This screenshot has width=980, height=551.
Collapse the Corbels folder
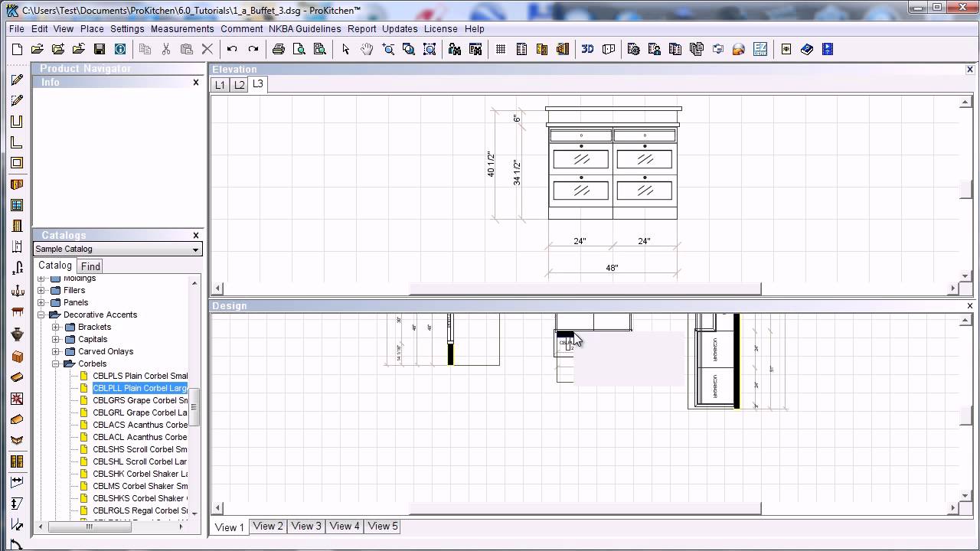[x=56, y=364]
